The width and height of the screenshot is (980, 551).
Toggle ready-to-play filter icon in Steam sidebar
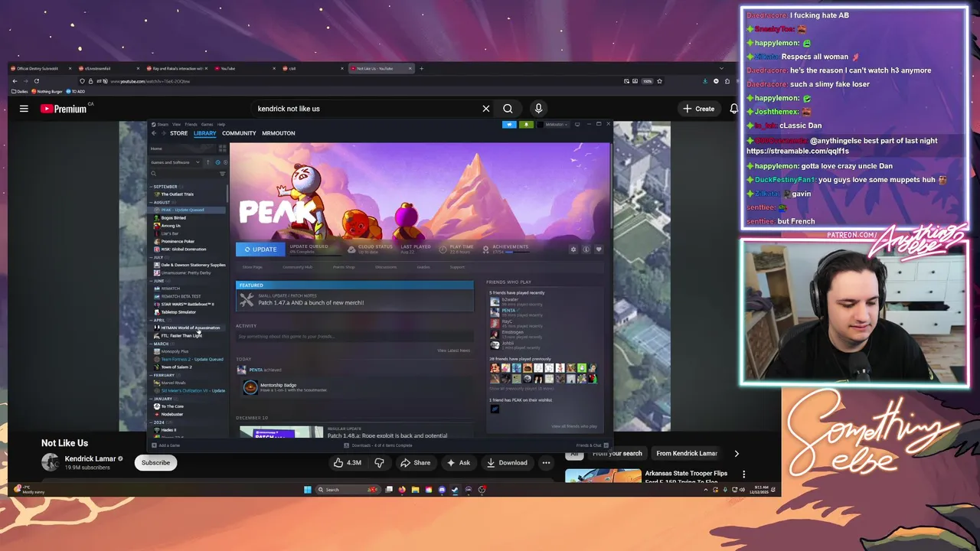pos(225,162)
